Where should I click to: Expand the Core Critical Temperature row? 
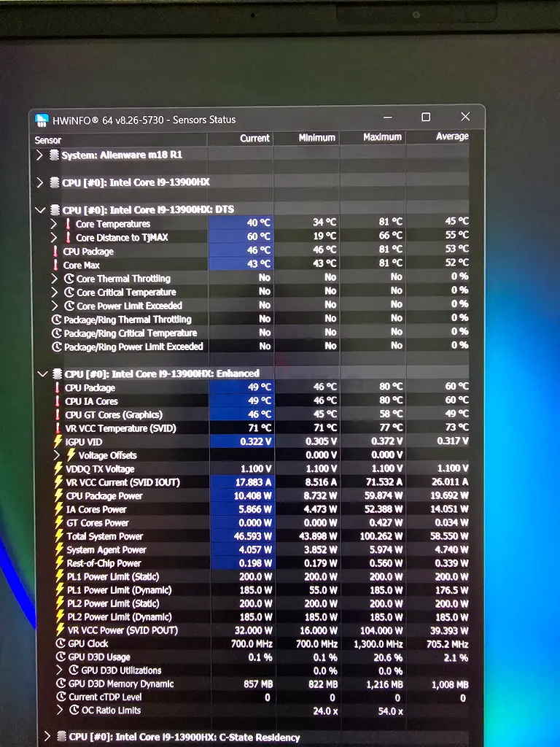(54, 292)
